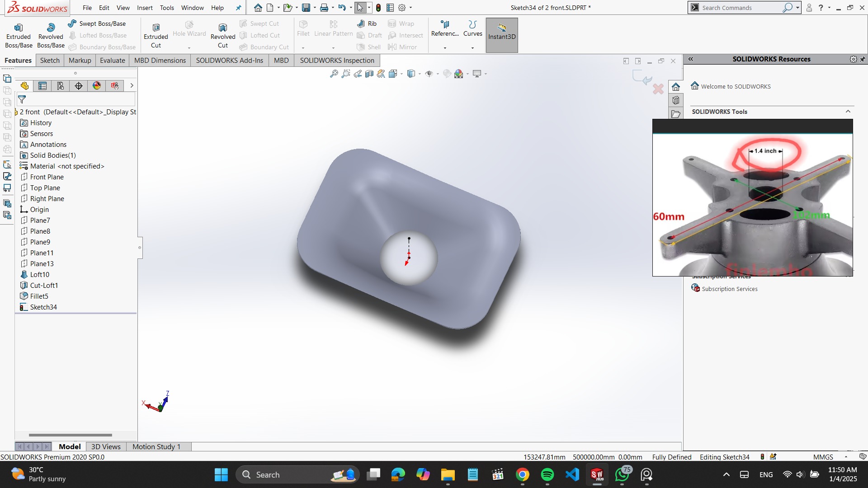Image resolution: width=868 pixels, height=488 pixels.
Task: Pin the SOLIDWORKS Resources task pane
Action: coord(863,59)
